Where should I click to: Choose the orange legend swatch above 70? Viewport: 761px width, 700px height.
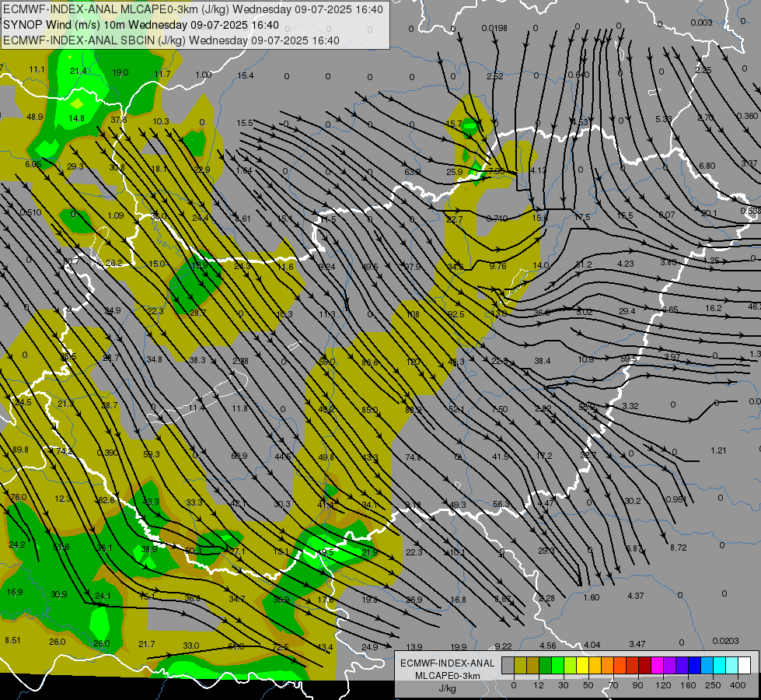pyautogui.click(x=608, y=665)
